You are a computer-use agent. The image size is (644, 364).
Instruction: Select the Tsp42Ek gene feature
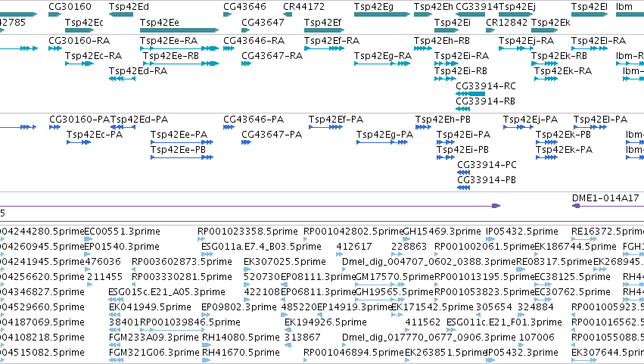(x=544, y=30)
